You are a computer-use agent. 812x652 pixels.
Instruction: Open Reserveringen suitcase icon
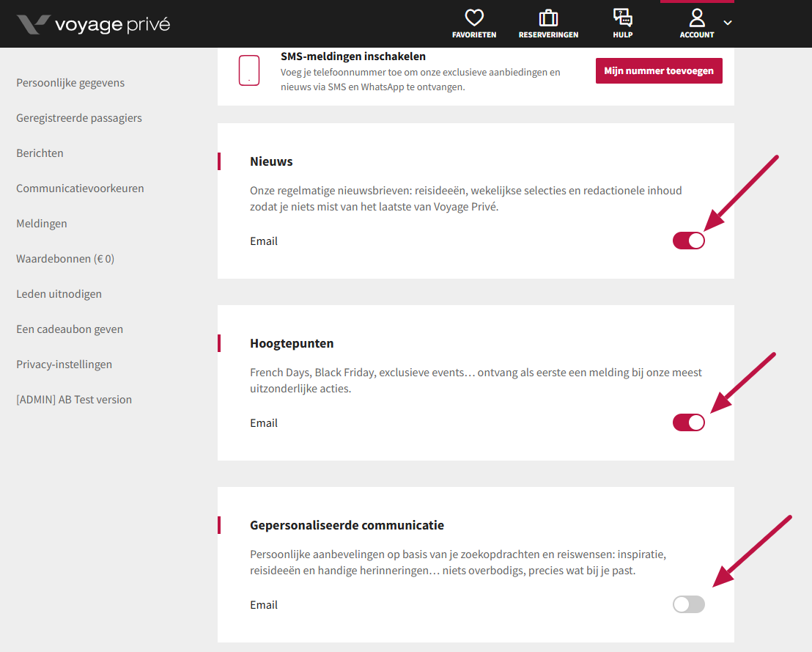[x=548, y=18]
